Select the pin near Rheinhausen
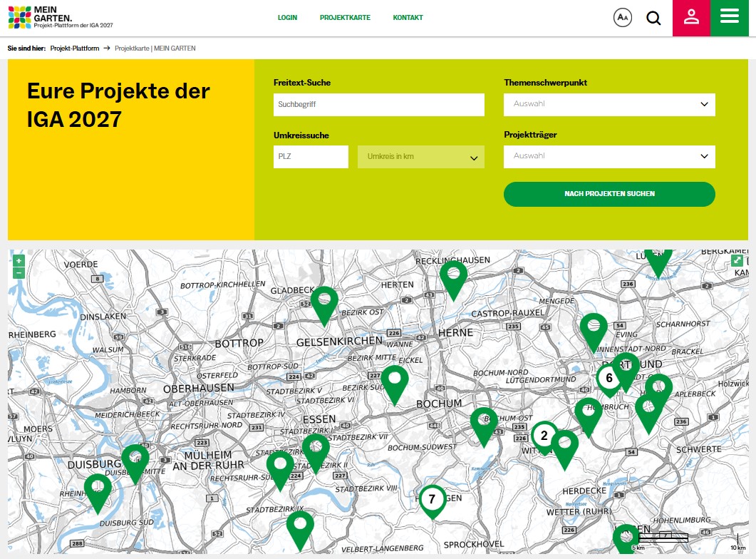 click(x=98, y=493)
